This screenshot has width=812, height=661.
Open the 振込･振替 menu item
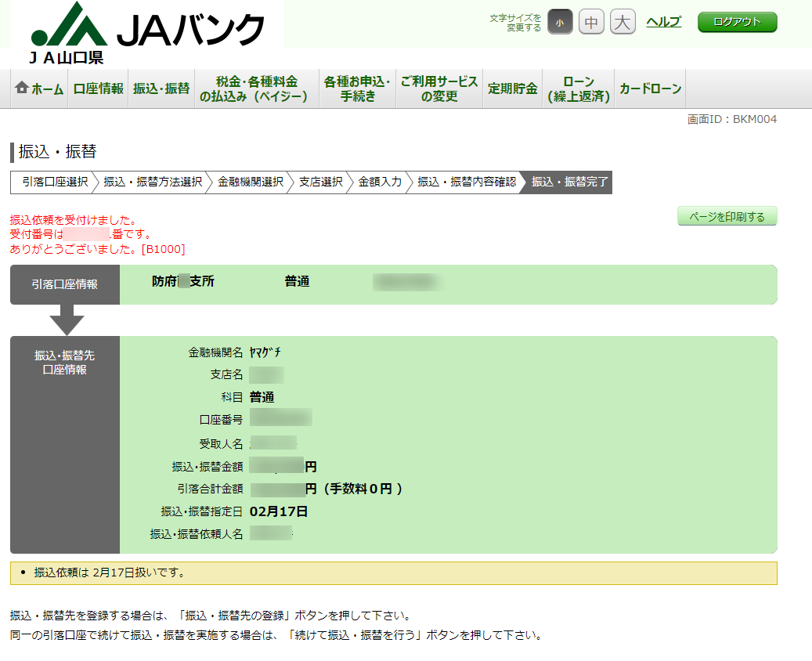click(x=161, y=88)
